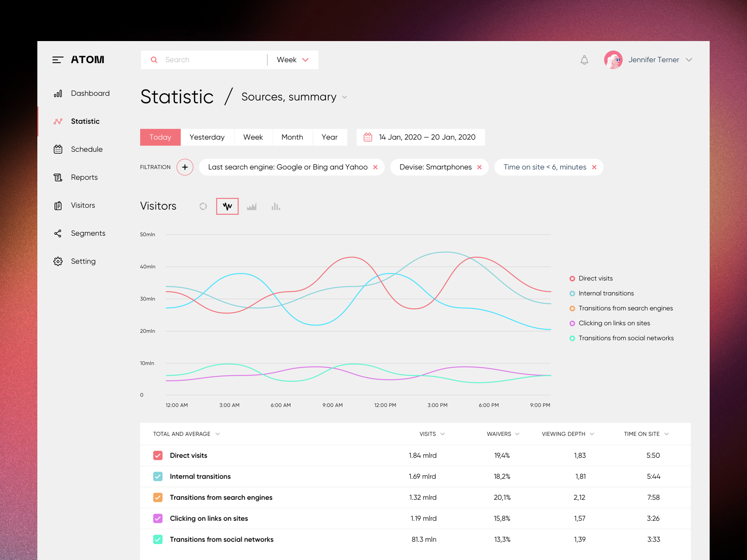Open the Segments share icon

pyautogui.click(x=58, y=233)
